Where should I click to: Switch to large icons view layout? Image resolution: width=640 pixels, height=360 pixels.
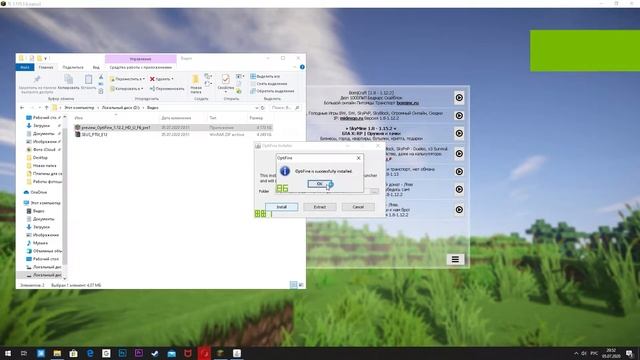point(301,285)
